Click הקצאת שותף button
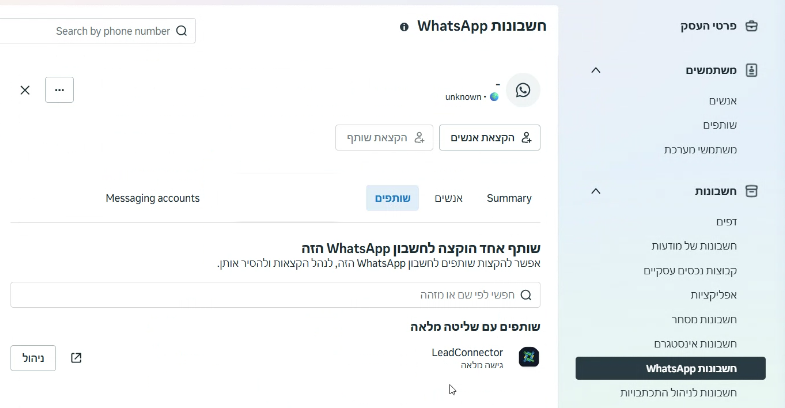Viewport: 785px width, 408px height. (384, 138)
